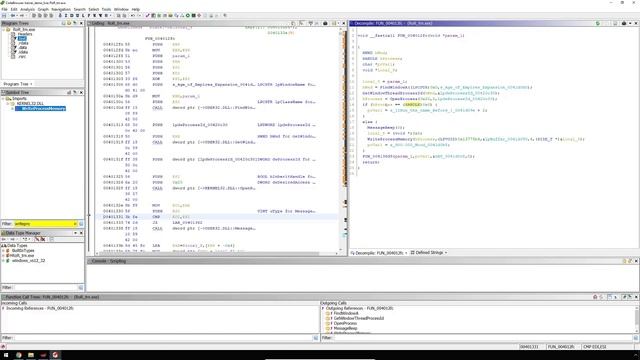Select .rdata section in Program Trees
The image size is (640, 360).
(23, 43)
